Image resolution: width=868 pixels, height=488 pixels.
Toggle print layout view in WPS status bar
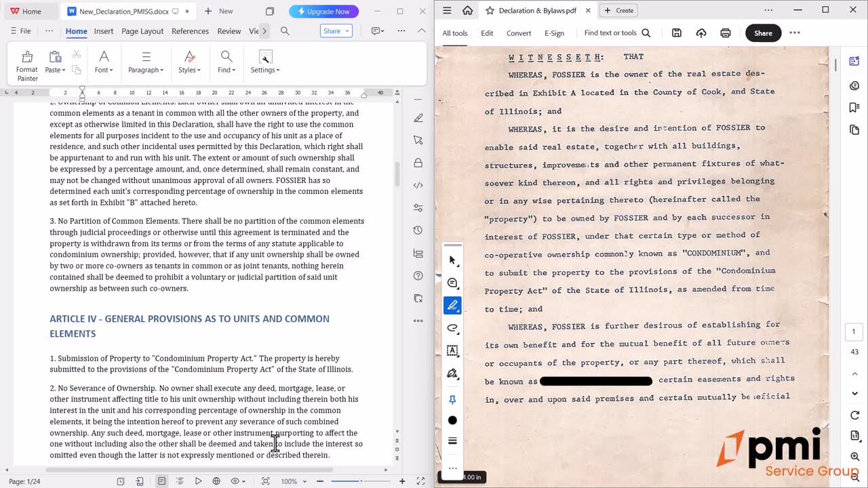(x=161, y=481)
